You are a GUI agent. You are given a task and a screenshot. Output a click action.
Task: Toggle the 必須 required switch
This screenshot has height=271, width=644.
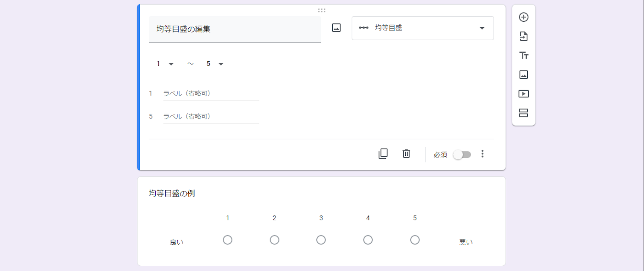click(x=462, y=155)
